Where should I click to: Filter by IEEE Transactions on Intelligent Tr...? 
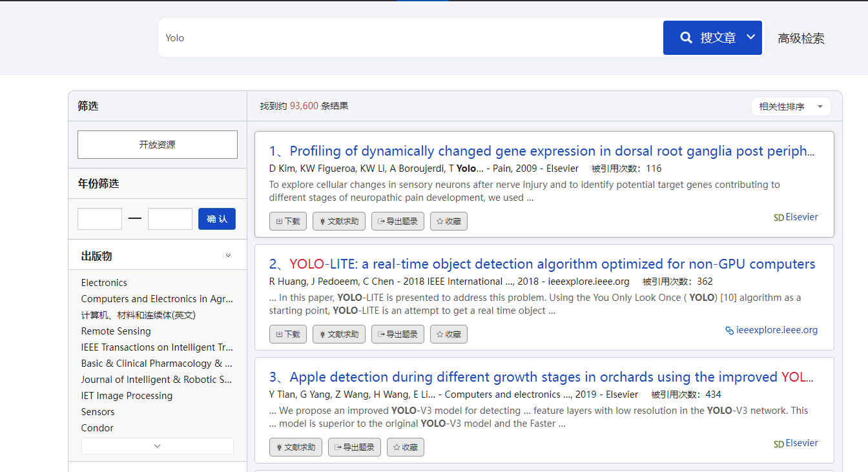pos(157,347)
